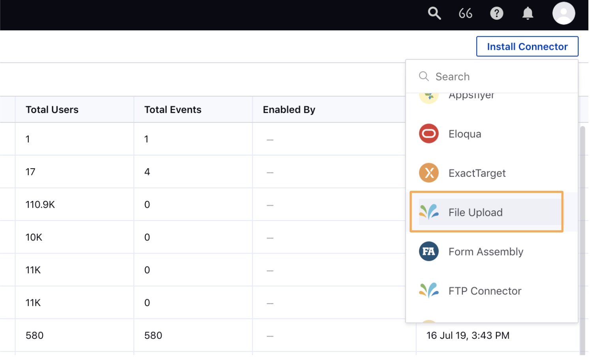590x364 pixels.
Task: Click the Form Assembly FA icon
Action: [x=429, y=251]
